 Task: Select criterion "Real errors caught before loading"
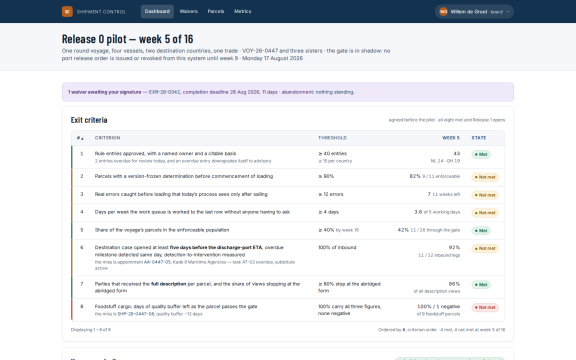pos(181,194)
